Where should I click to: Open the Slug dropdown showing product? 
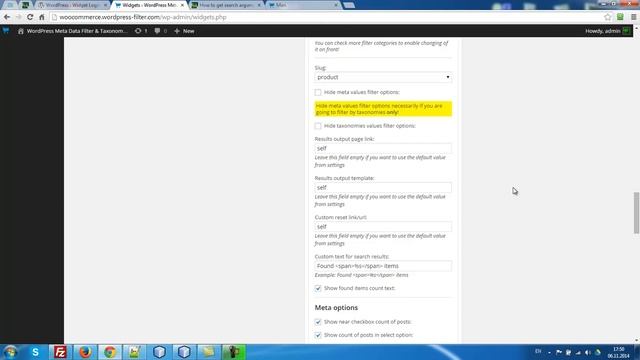click(x=383, y=77)
